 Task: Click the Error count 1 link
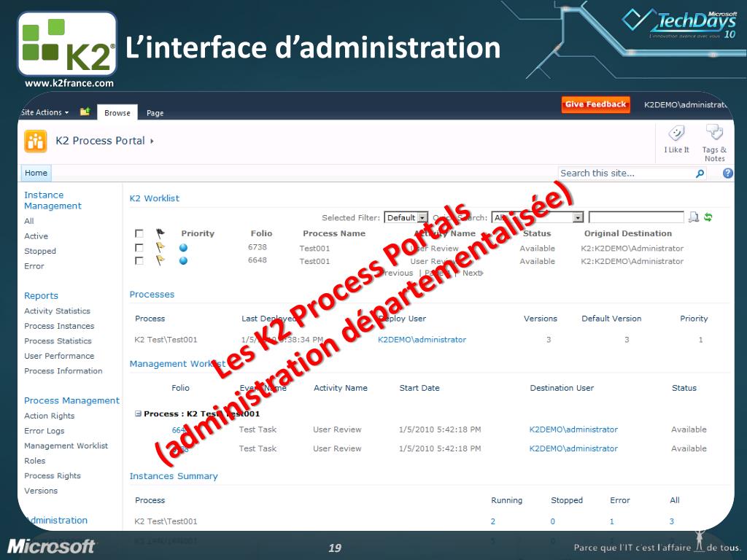coord(612,521)
